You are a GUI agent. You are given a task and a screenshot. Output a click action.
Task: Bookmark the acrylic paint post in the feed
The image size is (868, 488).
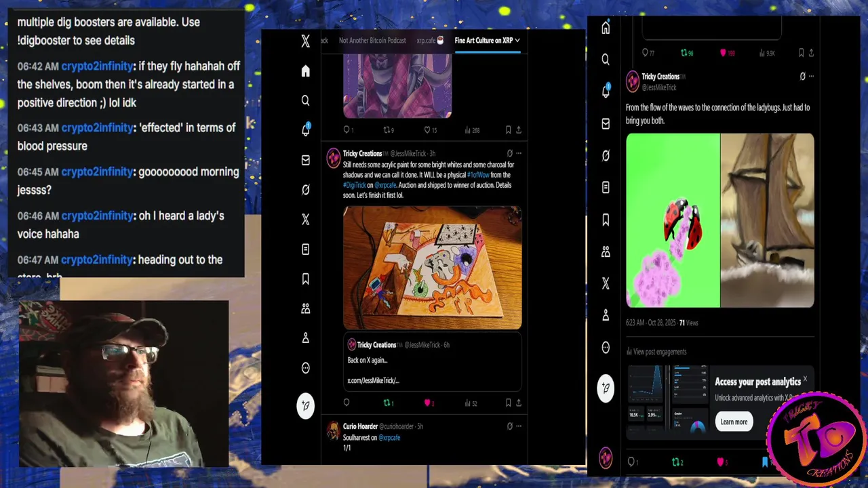coord(508,403)
